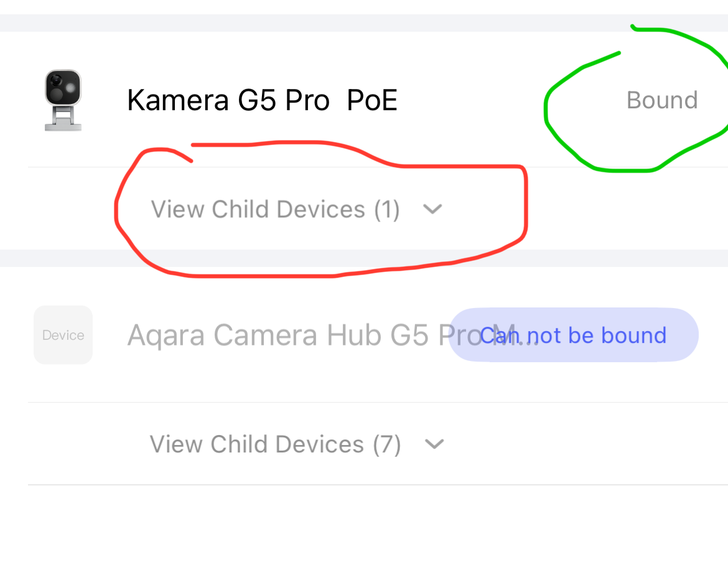This screenshot has height=562, width=728.
Task: Click the "(7)" child device count
Action: point(386,444)
